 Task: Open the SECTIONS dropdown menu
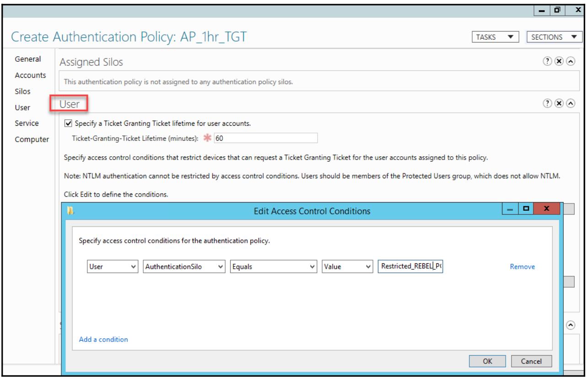[553, 37]
